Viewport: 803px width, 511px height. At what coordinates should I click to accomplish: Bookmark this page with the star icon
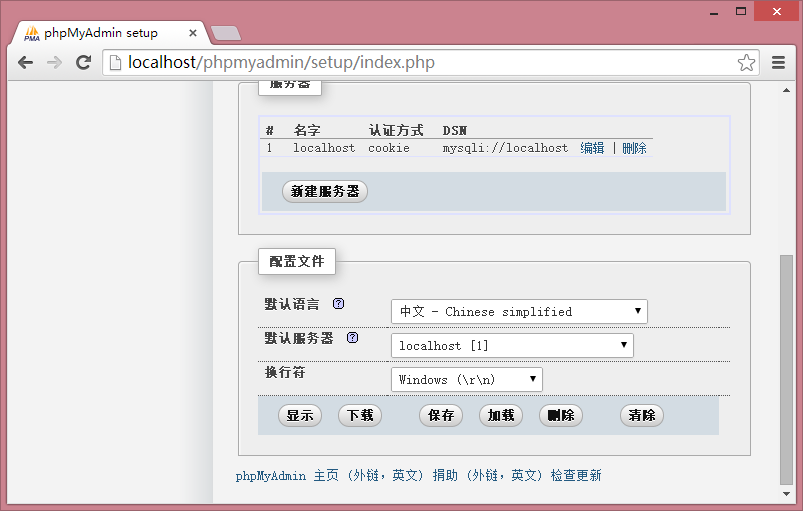pyautogui.click(x=746, y=62)
